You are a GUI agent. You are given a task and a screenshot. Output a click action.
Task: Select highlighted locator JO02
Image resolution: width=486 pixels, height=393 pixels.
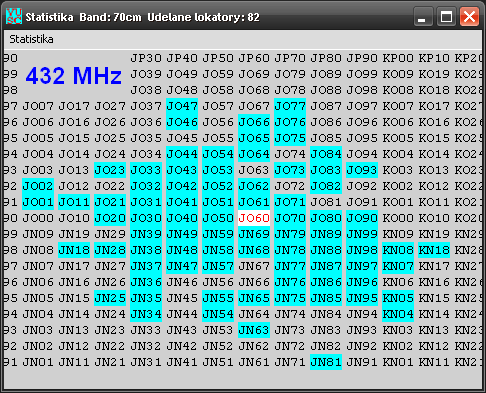38,186
